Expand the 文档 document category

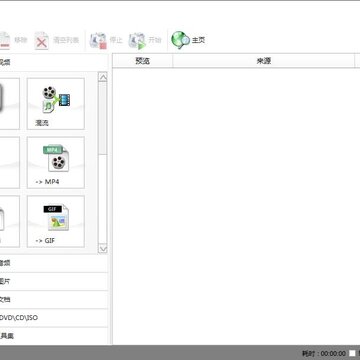[x=54, y=300]
